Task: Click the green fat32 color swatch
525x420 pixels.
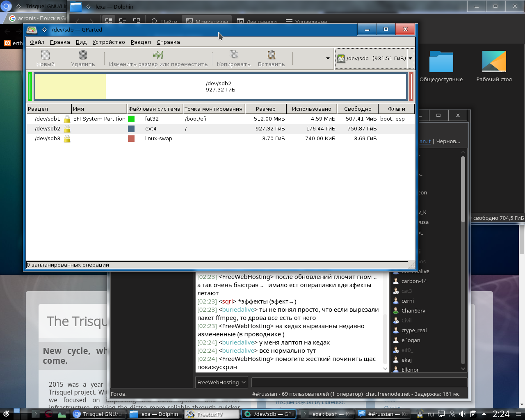Action: 131,119
